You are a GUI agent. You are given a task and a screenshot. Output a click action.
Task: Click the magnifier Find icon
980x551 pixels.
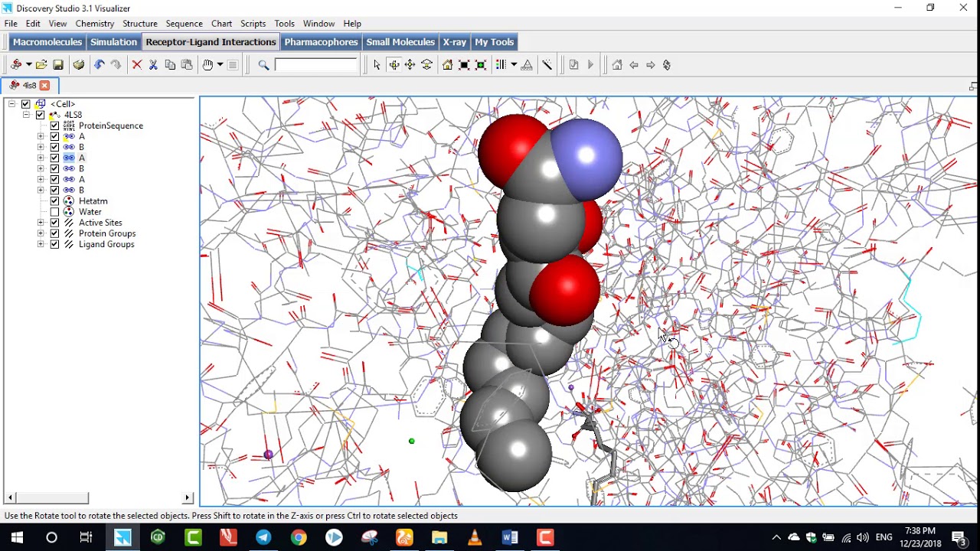[263, 65]
